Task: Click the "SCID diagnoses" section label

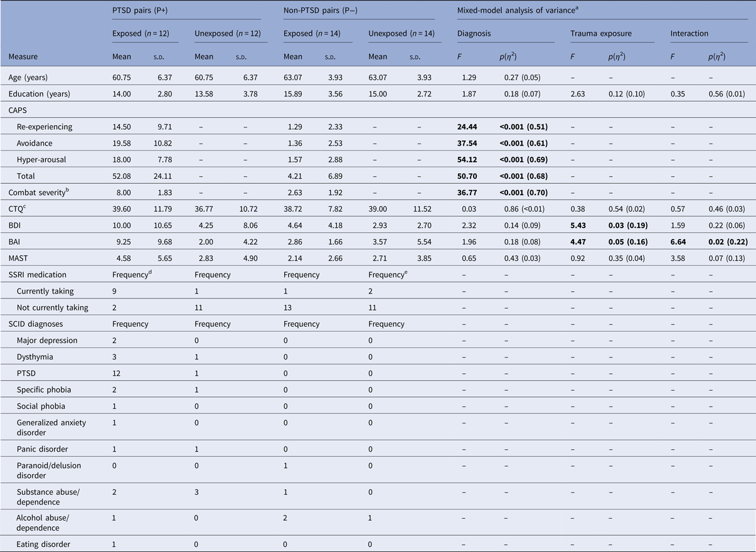Action: click(x=36, y=324)
